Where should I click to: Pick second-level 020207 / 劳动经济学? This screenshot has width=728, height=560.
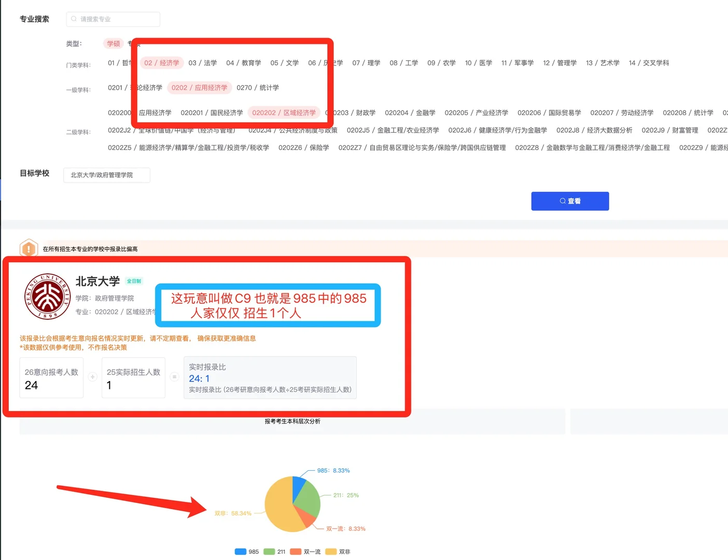[622, 113]
